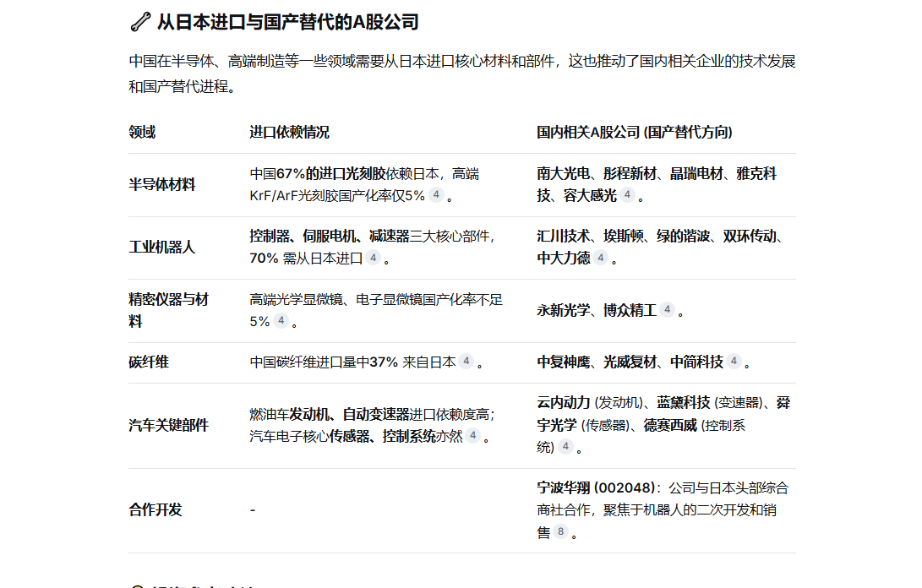The width and height of the screenshot is (922, 588).
Task: Open citation 4 after 中大力德
Action: (x=600, y=258)
